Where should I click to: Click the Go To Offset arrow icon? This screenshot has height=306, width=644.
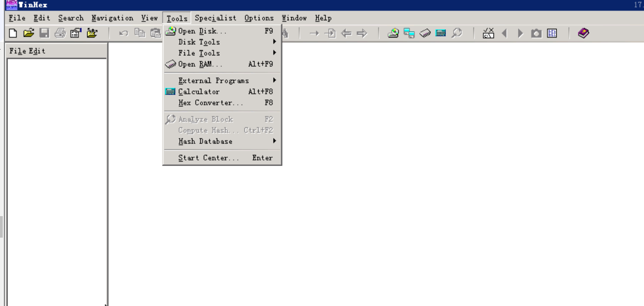pos(314,33)
